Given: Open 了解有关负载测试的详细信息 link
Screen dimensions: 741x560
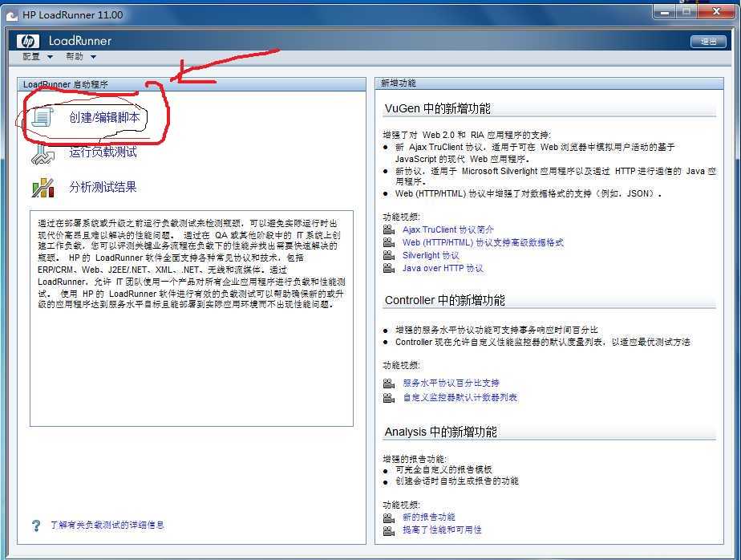Looking at the screenshot, I should [x=107, y=525].
